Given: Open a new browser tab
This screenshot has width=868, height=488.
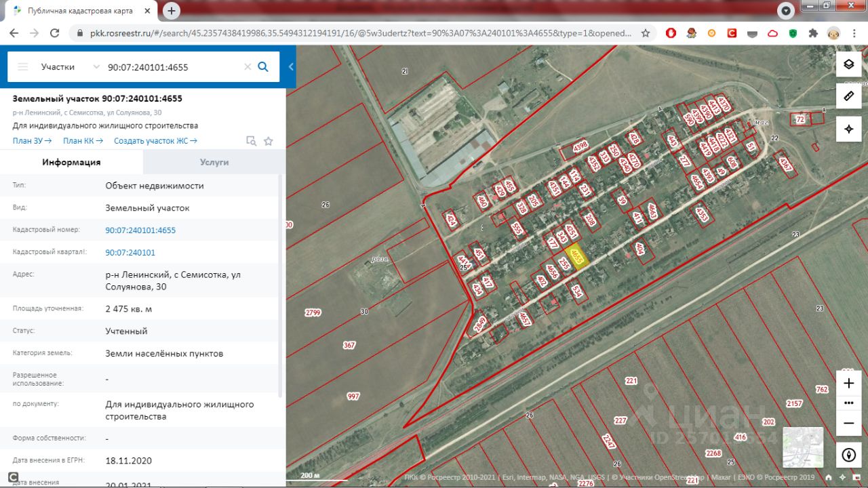Looking at the screenshot, I should pos(172,11).
